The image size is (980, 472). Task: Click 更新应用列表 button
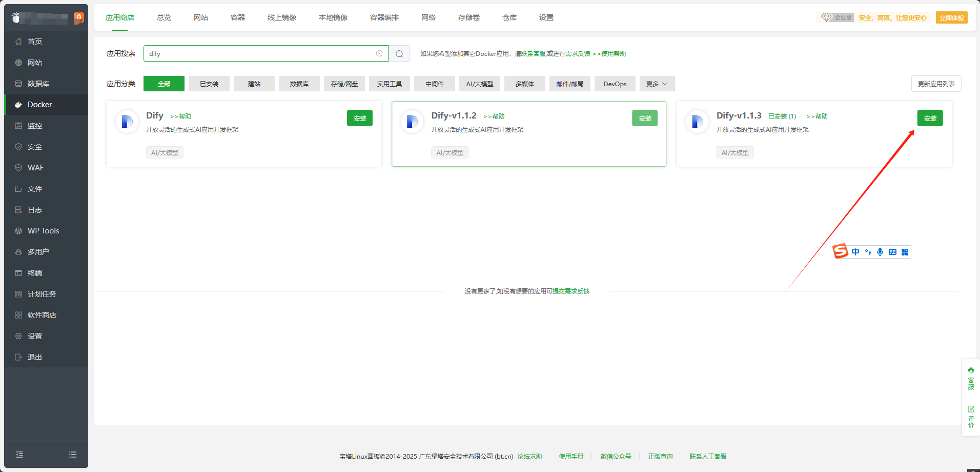[x=936, y=84]
